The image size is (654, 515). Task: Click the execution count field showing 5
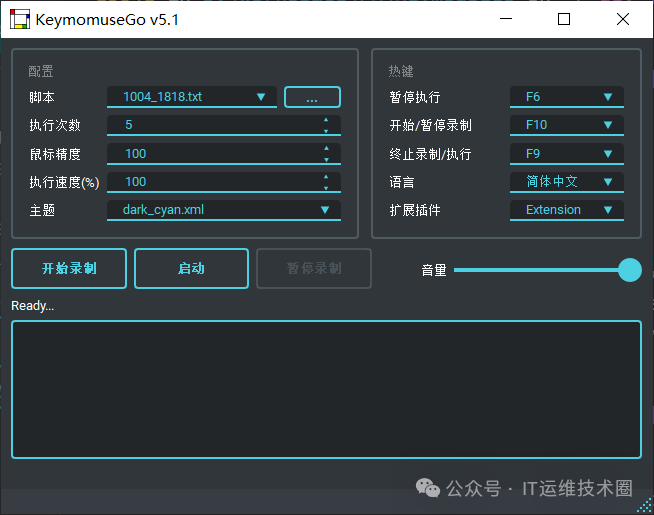click(224, 125)
